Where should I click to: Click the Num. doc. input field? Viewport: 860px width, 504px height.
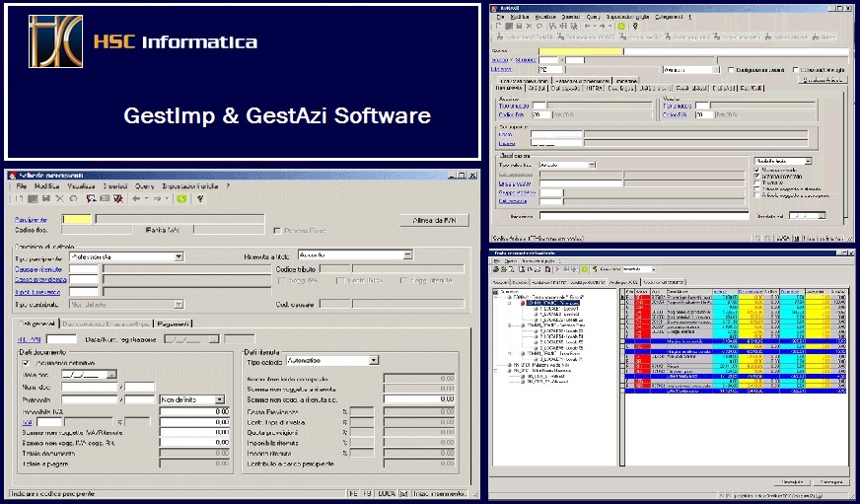point(89,388)
